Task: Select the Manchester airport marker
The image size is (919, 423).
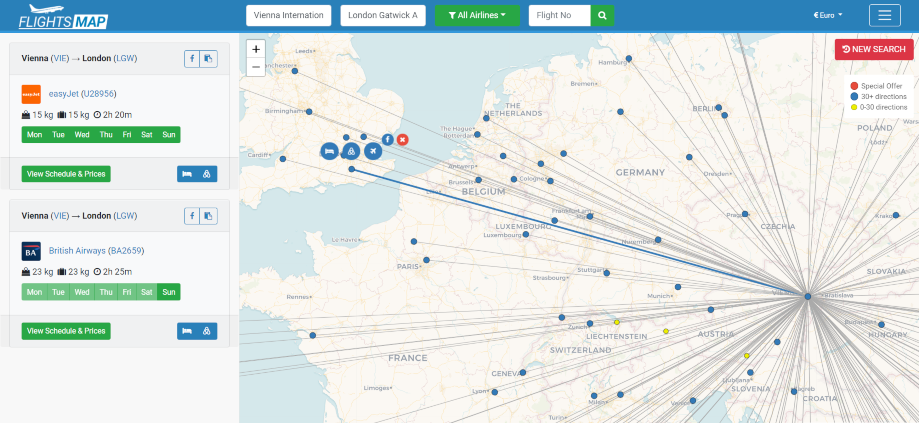Action: point(295,71)
